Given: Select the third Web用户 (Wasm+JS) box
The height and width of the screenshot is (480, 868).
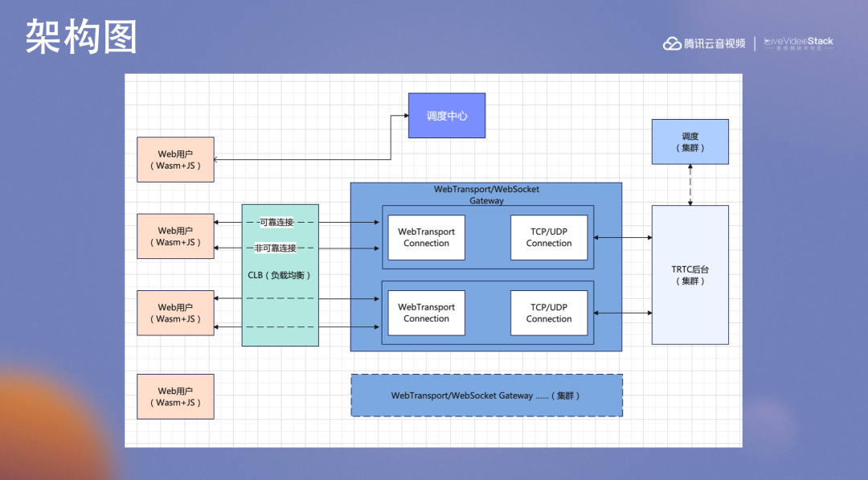Looking at the screenshot, I should click(x=175, y=313).
